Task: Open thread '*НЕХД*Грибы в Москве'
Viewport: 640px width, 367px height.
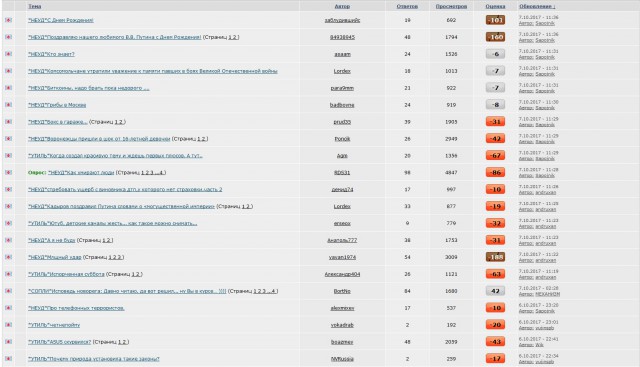Action: (57, 105)
